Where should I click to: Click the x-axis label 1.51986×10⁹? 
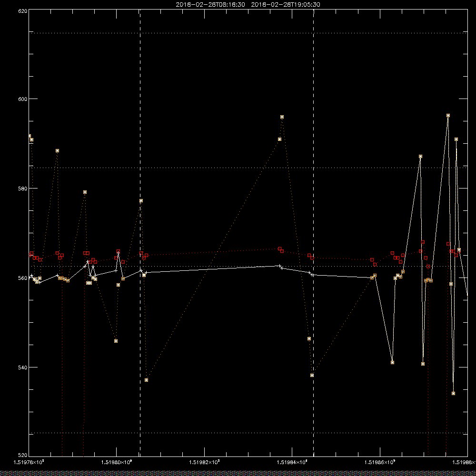click(380, 462)
